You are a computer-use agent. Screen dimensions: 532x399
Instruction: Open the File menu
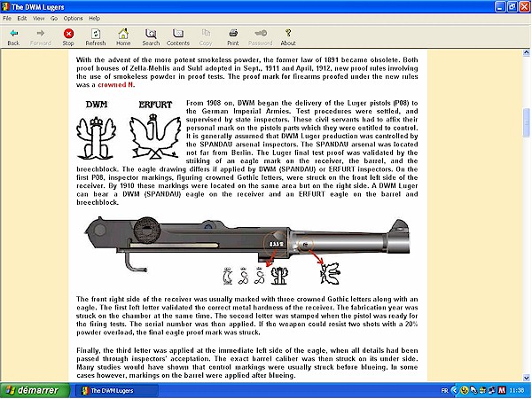(7, 19)
